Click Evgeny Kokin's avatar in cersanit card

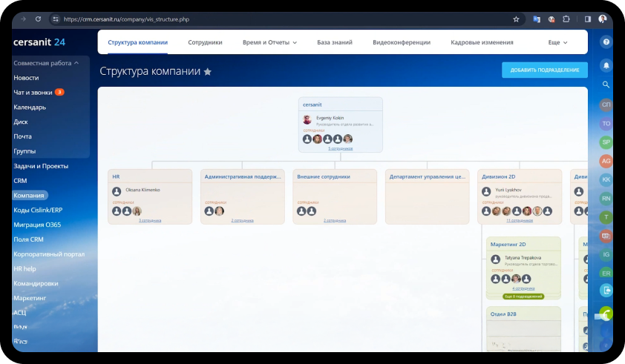point(307,119)
